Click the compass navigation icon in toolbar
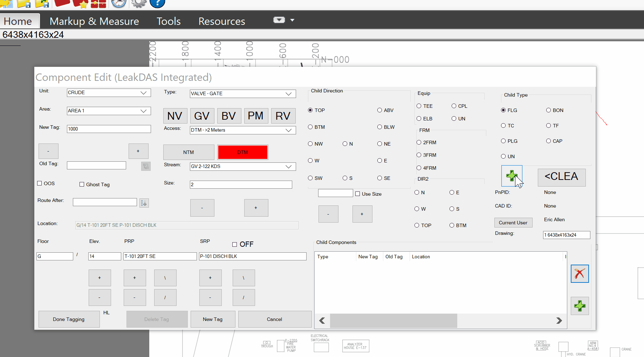This screenshot has height=357, width=644. (x=119, y=3)
